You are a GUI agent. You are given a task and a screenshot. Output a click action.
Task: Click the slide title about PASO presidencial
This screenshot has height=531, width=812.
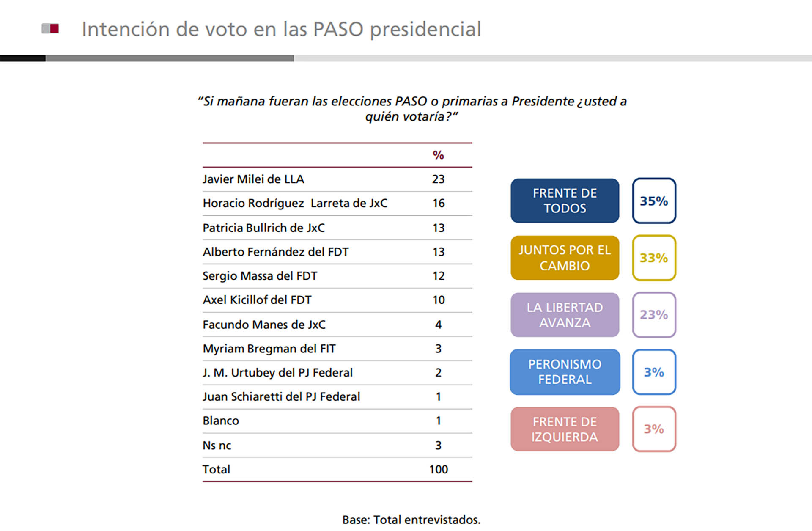281,29
